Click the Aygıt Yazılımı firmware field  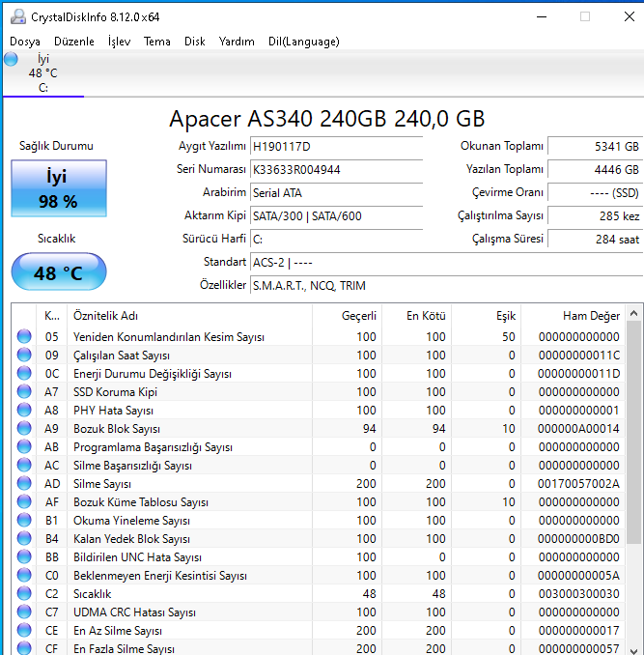[335, 146]
